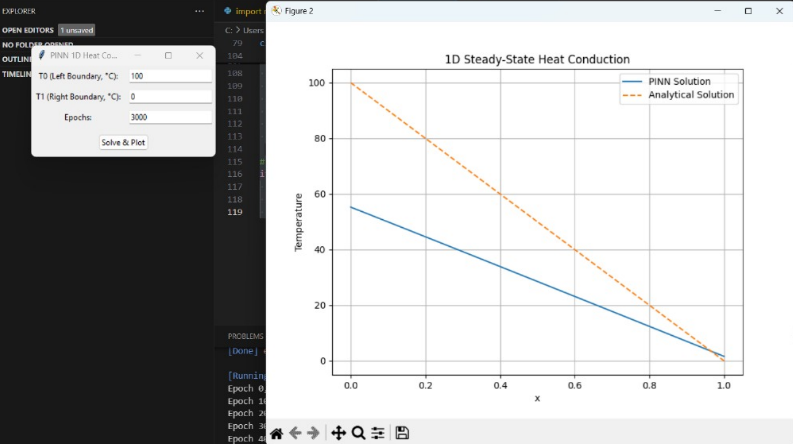Expand the Outline section in Explorer
This screenshot has height=444, width=793.
[x=16, y=59]
